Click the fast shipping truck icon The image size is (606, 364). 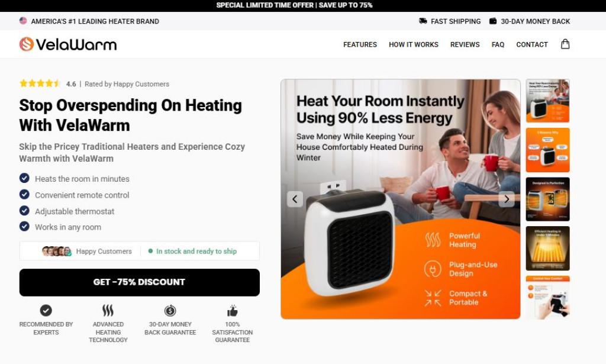coord(423,21)
